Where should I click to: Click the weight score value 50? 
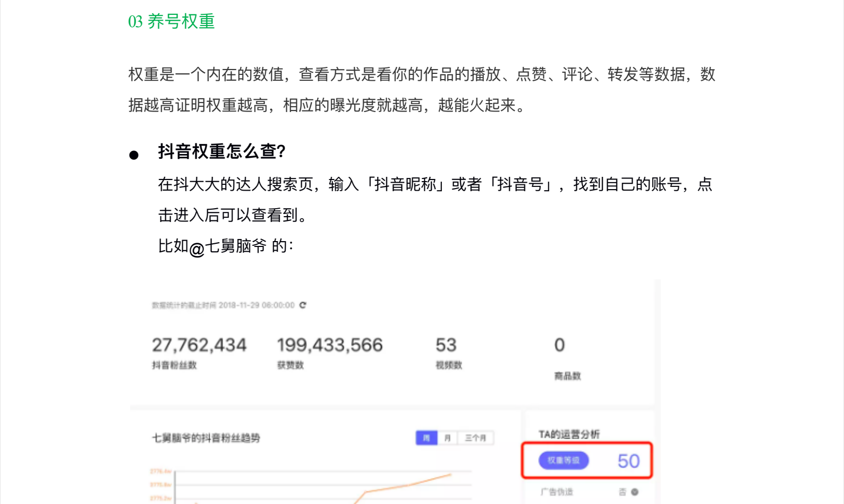(x=628, y=461)
